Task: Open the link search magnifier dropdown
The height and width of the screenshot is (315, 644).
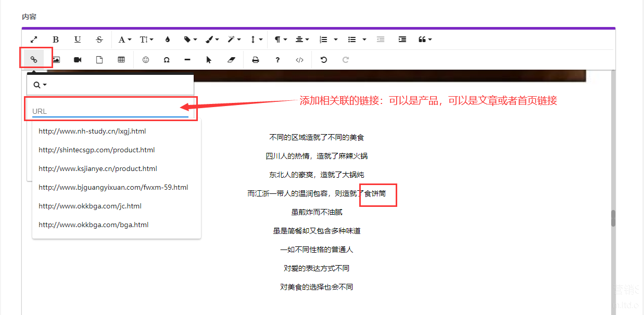Action: pos(40,85)
